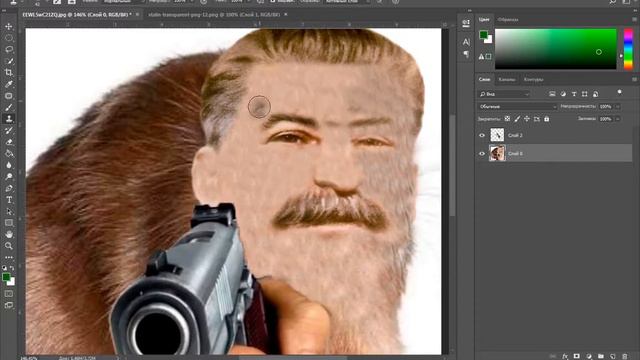Image resolution: width=640 pixels, height=360 pixels.
Task: Open the layer opacity slider arrow
Action: click(x=618, y=107)
